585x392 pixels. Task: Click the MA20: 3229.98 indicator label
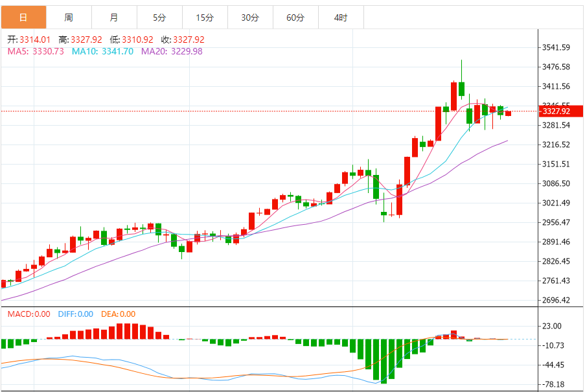pyautogui.click(x=172, y=51)
